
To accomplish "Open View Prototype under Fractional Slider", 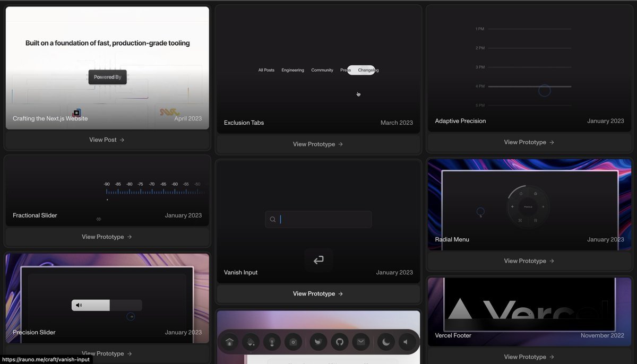I will [107, 237].
